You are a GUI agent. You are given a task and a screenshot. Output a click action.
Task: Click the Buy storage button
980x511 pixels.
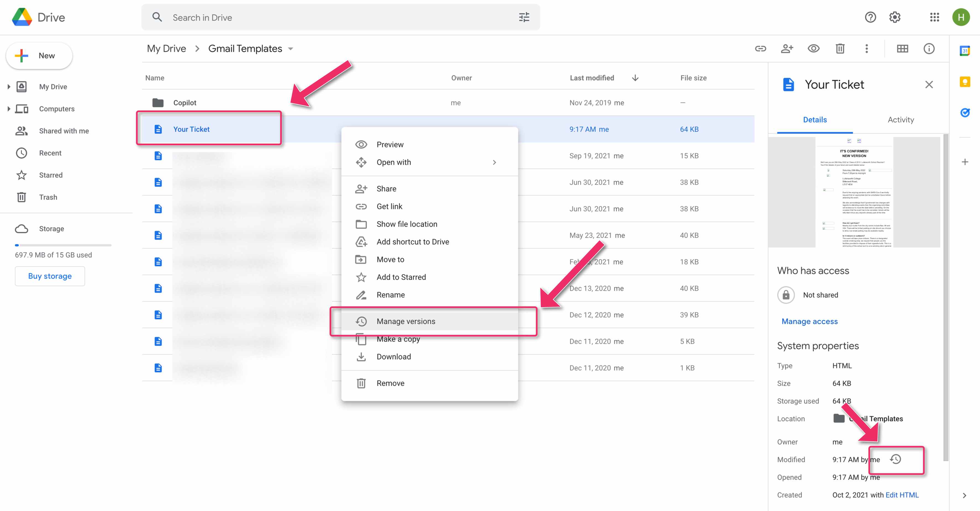tap(50, 276)
